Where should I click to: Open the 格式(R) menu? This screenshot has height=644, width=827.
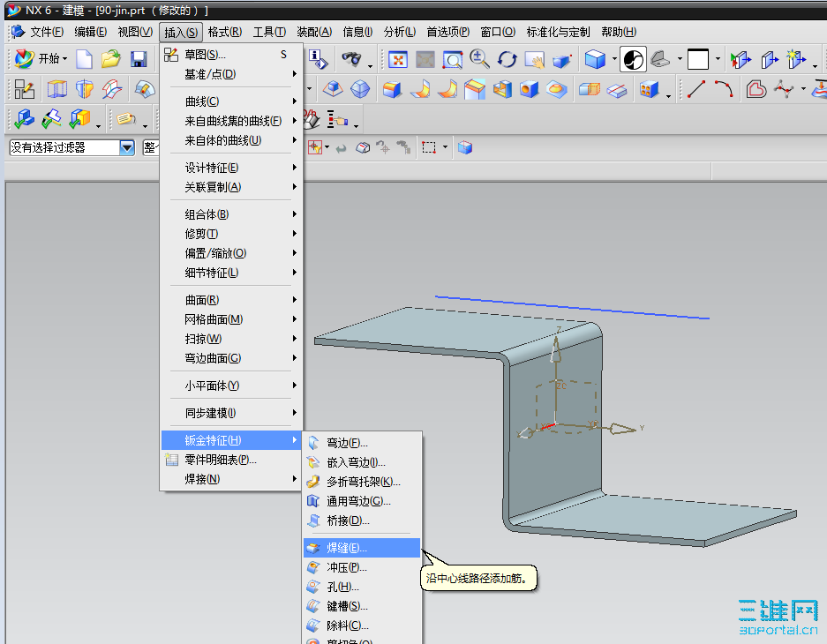[225, 32]
